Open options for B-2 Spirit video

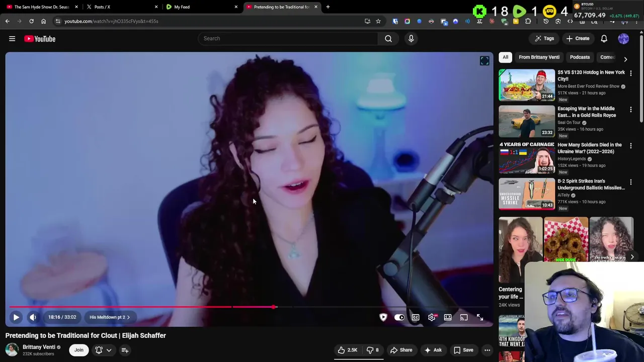pyautogui.click(x=631, y=182)
